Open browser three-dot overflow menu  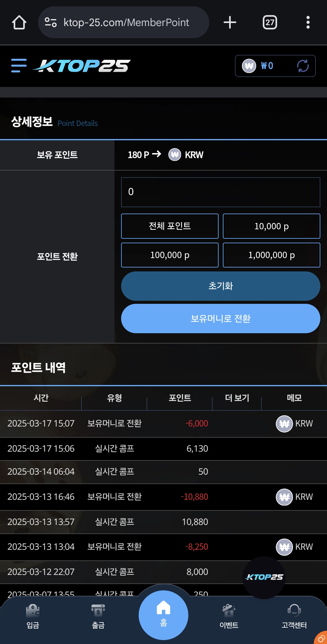point(308,22)
